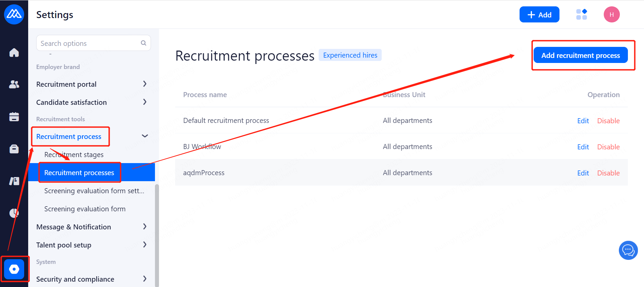Open the home icon in left sidebar
644x287 pixels.
point(14,53)
